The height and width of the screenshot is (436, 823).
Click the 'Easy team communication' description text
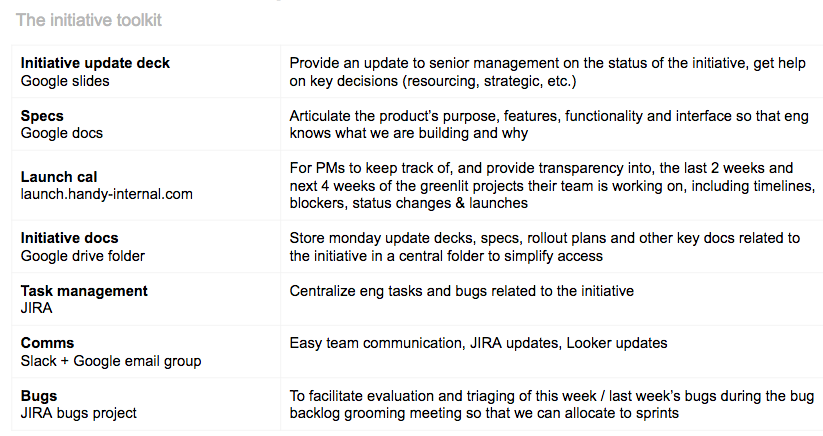478,343
